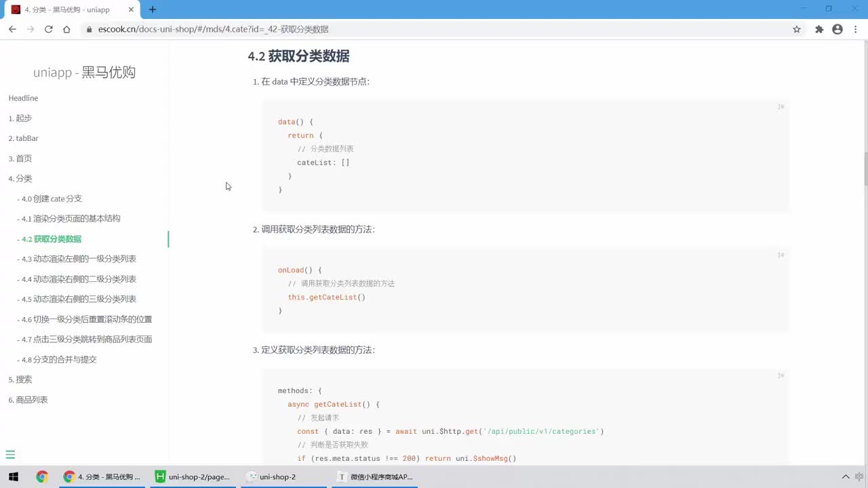Bookmark this page with the star icon
The image size is (868, 488).
point(797,29)
